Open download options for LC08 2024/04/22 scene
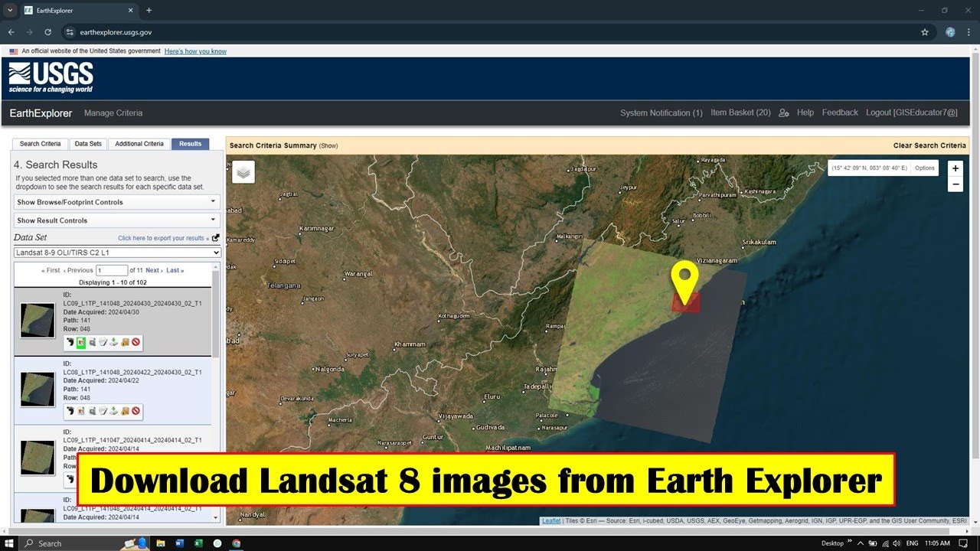This screenshot has width=980, height=551. click(x=113, y=411)
